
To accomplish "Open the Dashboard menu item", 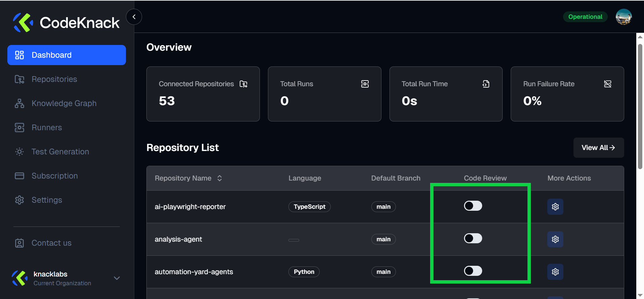I will (66, 55).
